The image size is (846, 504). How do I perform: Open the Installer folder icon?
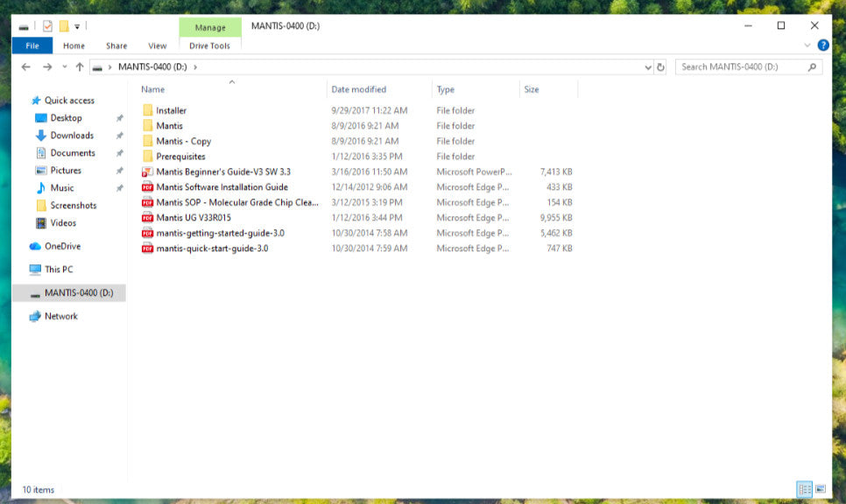click(148, 110)
